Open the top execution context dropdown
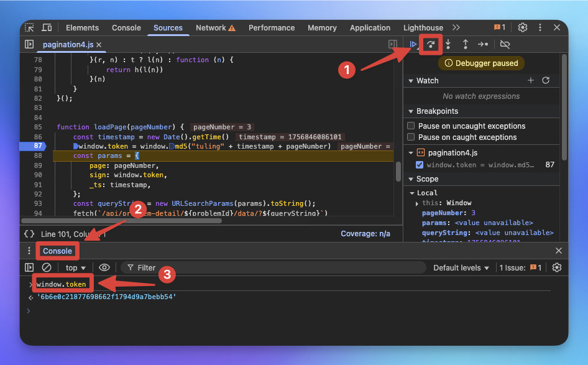This screenshot has width=588, height=365. 75,268
